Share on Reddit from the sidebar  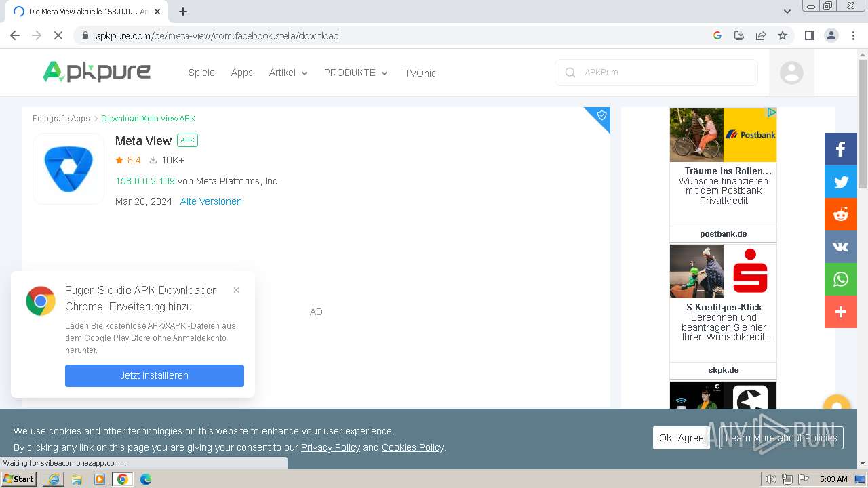[841, 214]
